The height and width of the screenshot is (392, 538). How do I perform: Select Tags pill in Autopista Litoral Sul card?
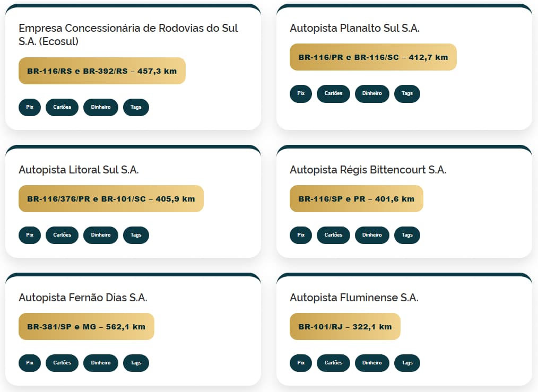136,235
